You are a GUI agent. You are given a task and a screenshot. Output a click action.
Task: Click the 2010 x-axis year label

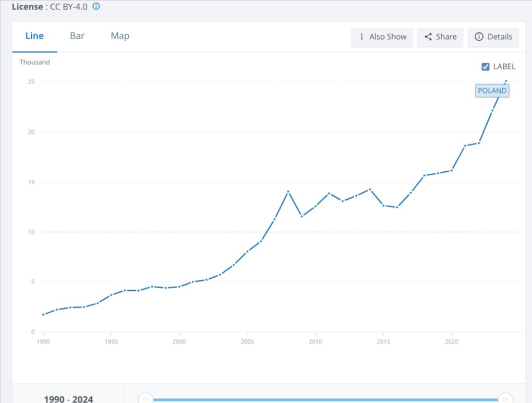coord(315,341)
